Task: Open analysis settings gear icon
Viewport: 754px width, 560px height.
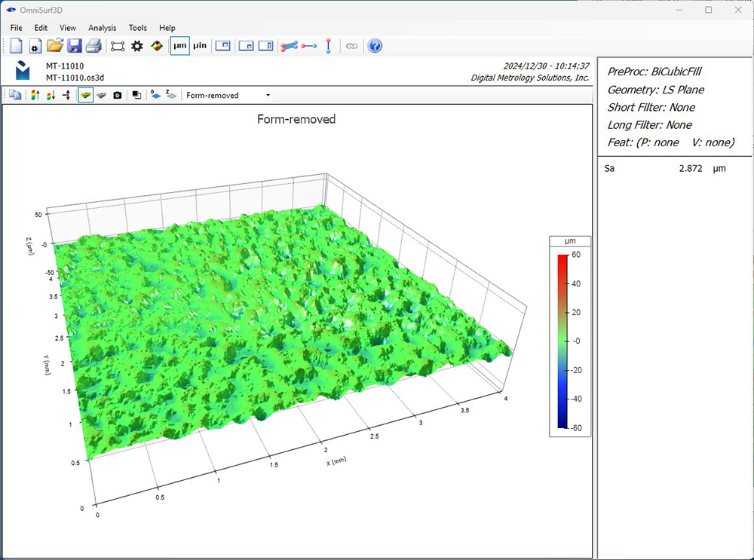Action: point(136,46)
